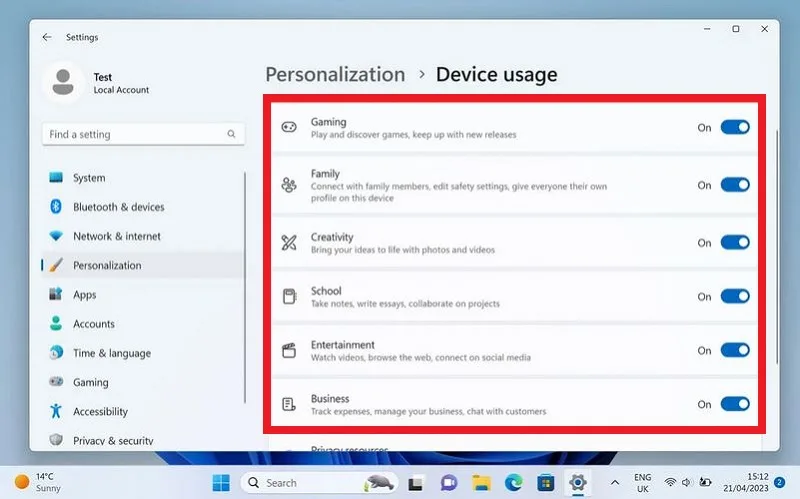Switch off the Business usage toggle

click(735, 404)
